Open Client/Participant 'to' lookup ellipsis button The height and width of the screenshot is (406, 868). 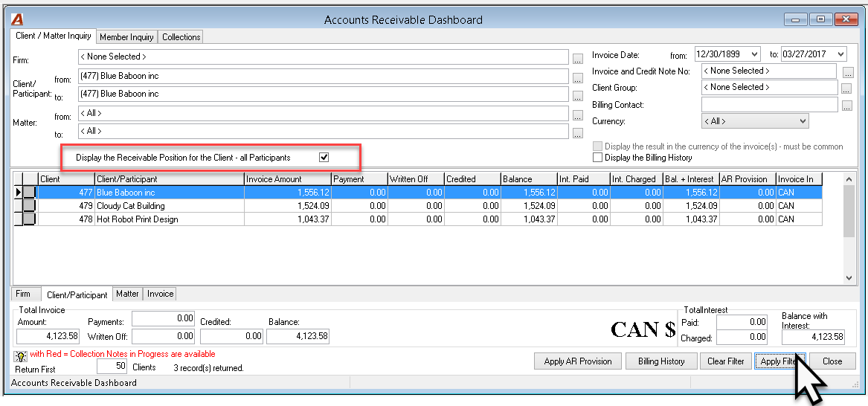[578, 96]
